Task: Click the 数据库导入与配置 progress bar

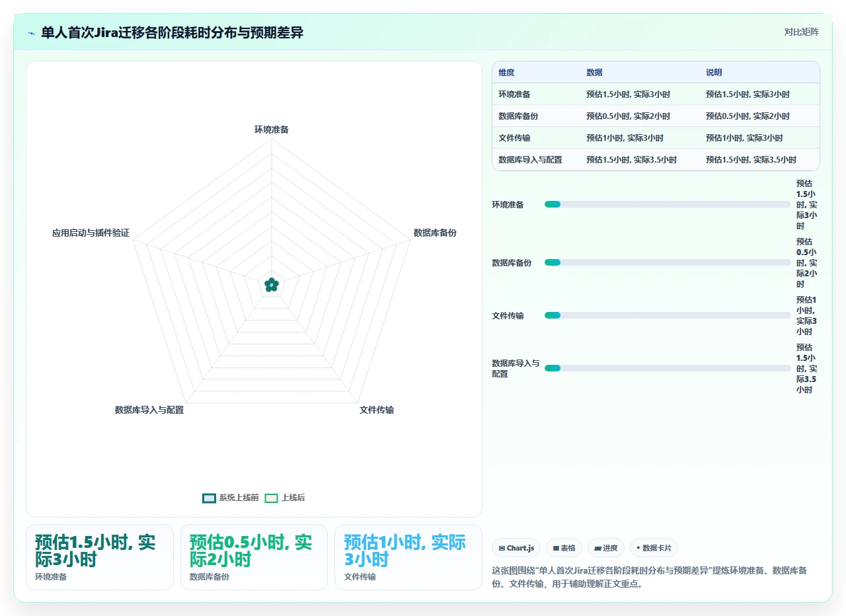Action: pyautogui.click(x=668, y=368)
